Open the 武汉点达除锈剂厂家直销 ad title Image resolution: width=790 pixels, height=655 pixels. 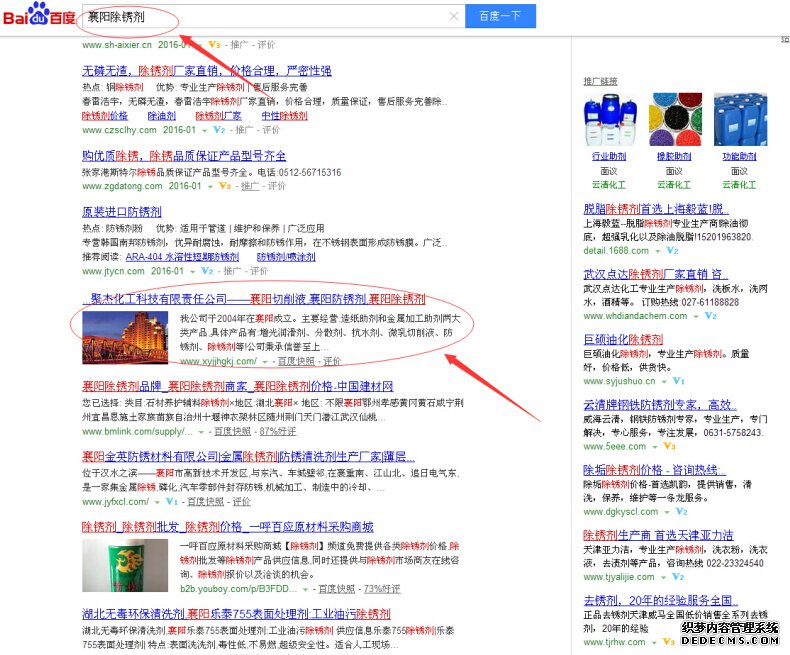click(655, 274)
